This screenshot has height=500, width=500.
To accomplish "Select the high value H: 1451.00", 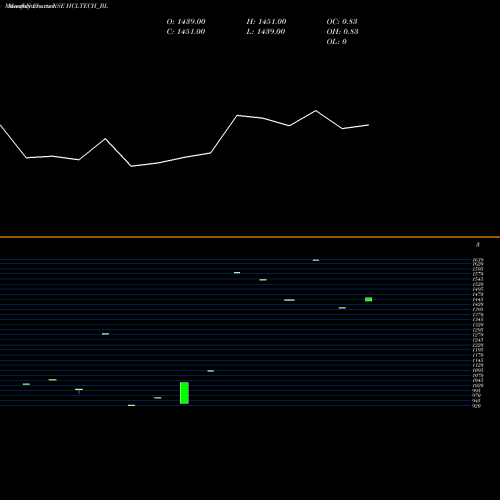I will click(x=266, y=22).
